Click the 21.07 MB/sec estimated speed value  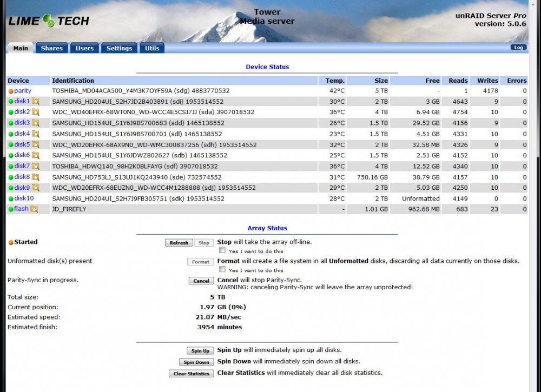(219, 317)
